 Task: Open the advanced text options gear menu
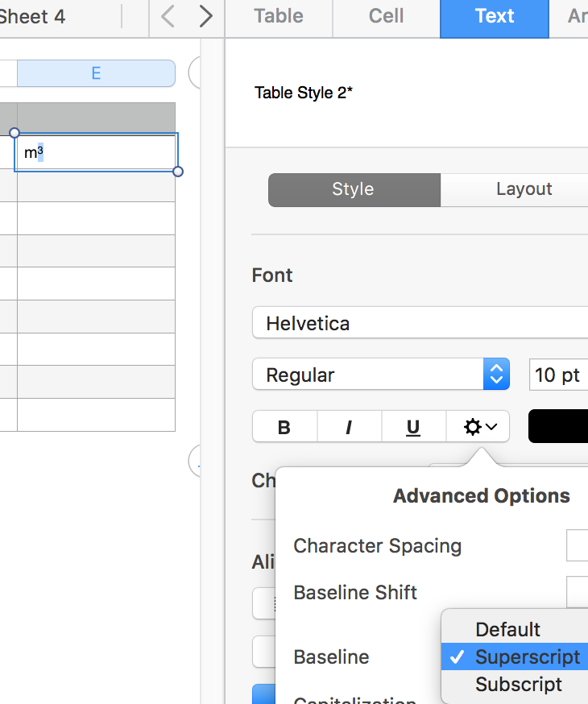click(478, 426)
